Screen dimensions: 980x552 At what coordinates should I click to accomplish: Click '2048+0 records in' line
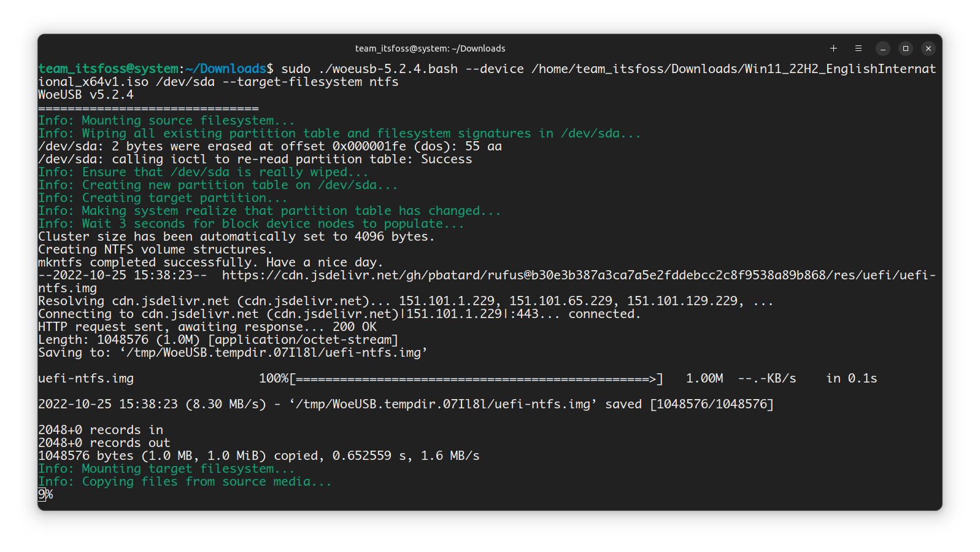(x=101, y=430)
